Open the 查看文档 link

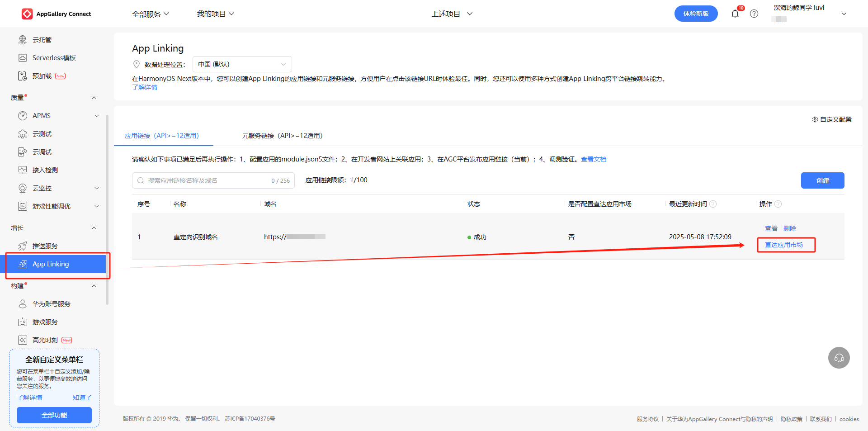594,159
